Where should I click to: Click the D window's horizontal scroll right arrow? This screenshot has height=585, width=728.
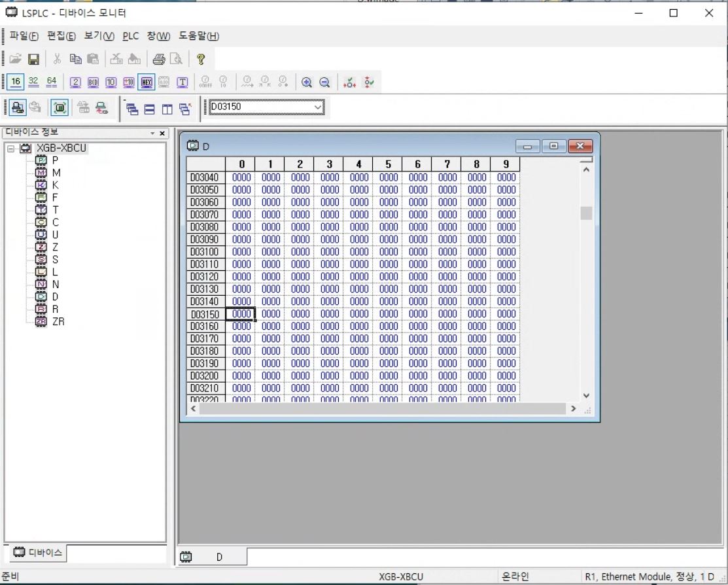[x=573, y=409]
